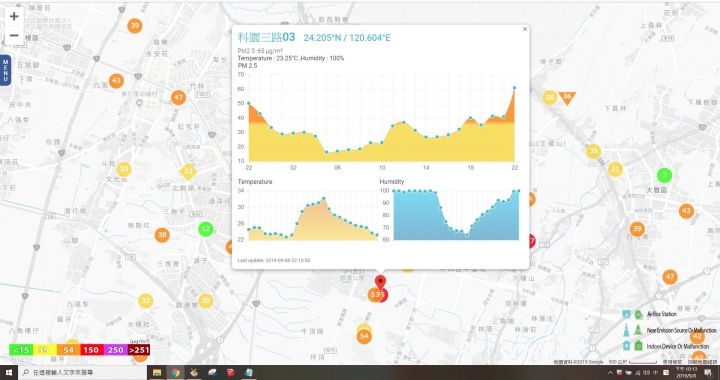
Task: Zoom out of the map
Action: (x=14, y=35)
